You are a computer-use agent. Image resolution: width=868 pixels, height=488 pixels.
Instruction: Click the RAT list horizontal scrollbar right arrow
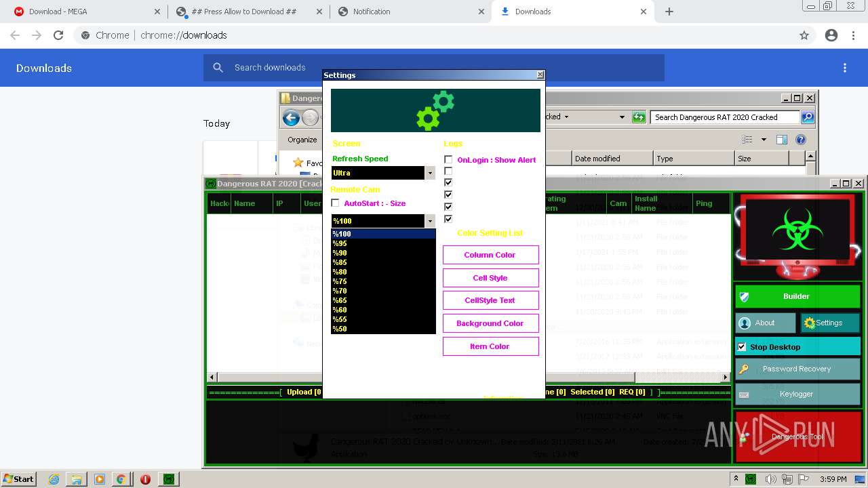pos(725,377)
